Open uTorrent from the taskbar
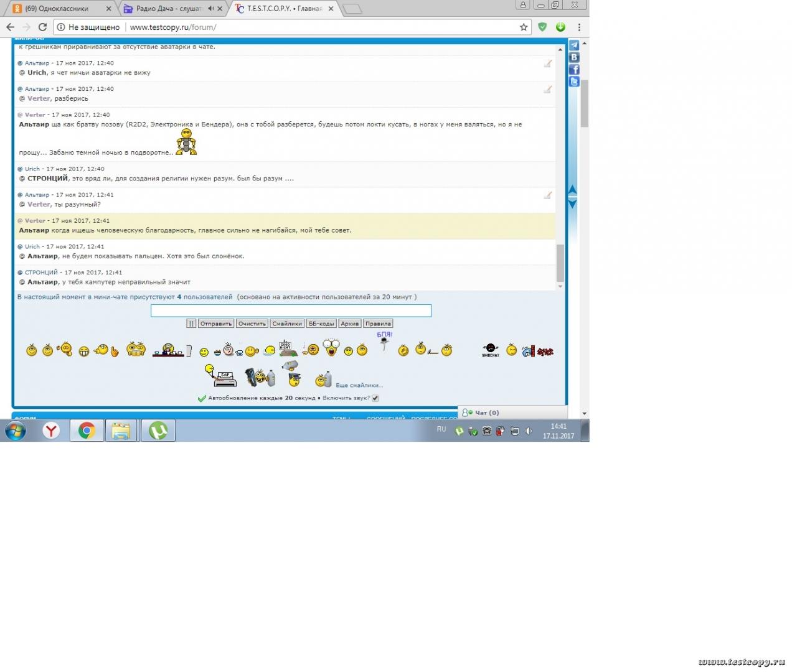 pos(158,431)
